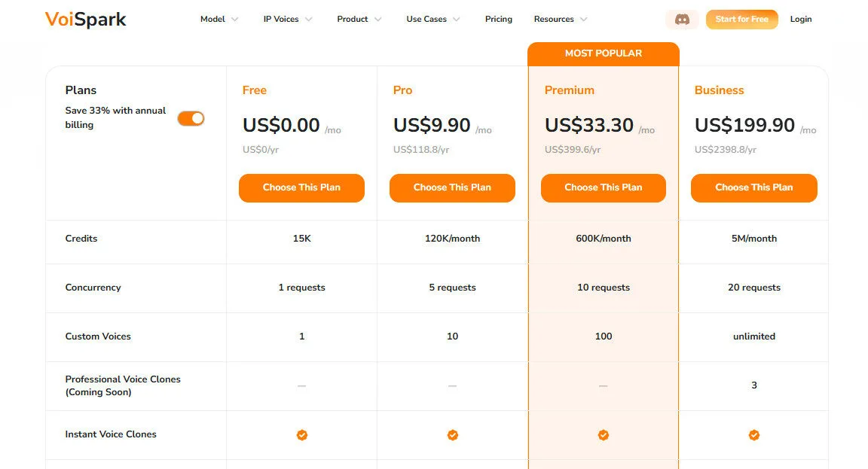Click the Concurrency row label
This screenshot has width=868, height=469.
pyautogui.click(x=93, y=288)
